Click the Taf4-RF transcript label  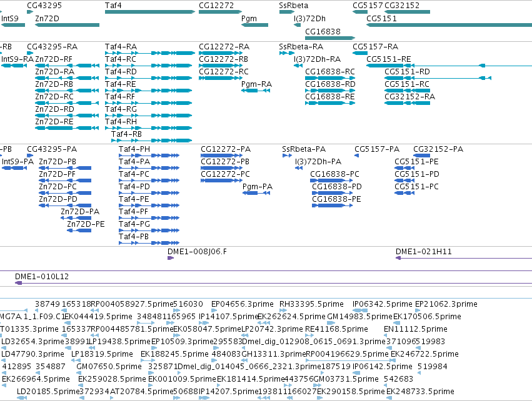pos(120,97)
